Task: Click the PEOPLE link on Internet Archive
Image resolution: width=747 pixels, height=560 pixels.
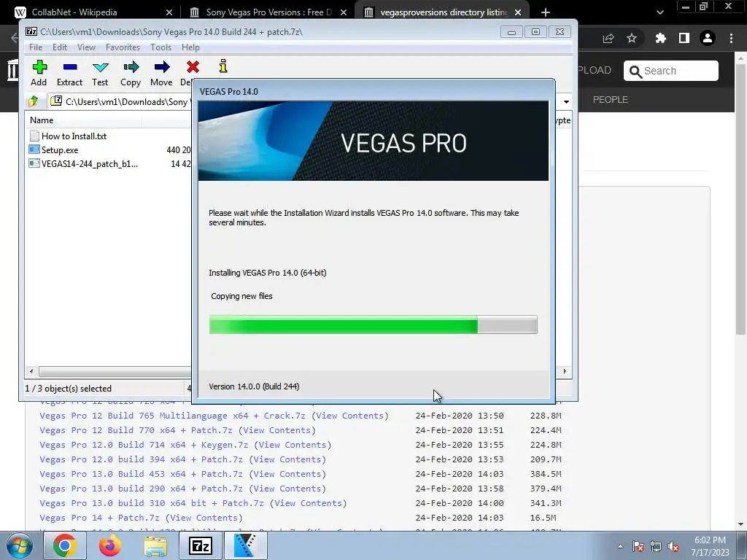Action: pyautogui.click(x=611, y=99)
